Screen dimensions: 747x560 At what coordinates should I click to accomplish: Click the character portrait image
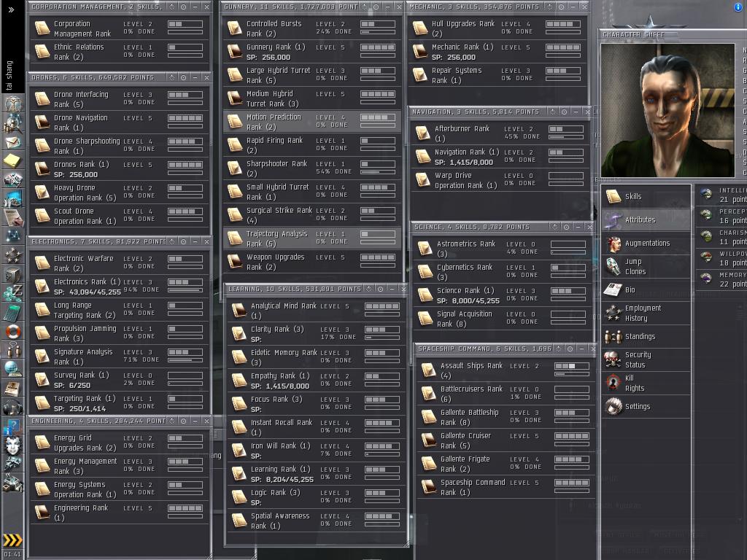pyautogui.click(x=667, y=110)
